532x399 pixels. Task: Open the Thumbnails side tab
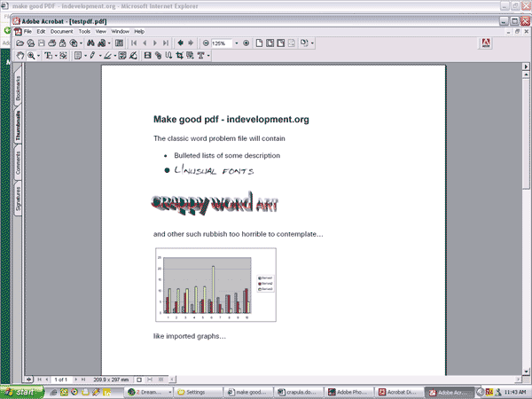(18, 126)
